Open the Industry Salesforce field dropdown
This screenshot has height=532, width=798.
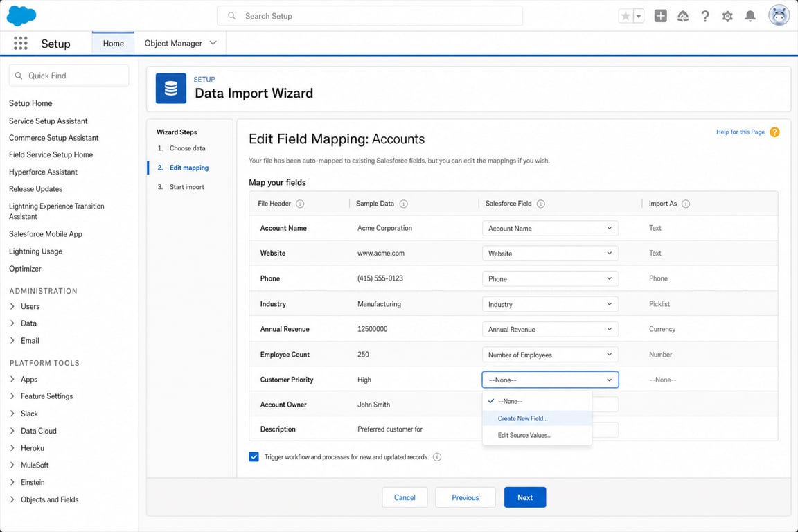550,304
